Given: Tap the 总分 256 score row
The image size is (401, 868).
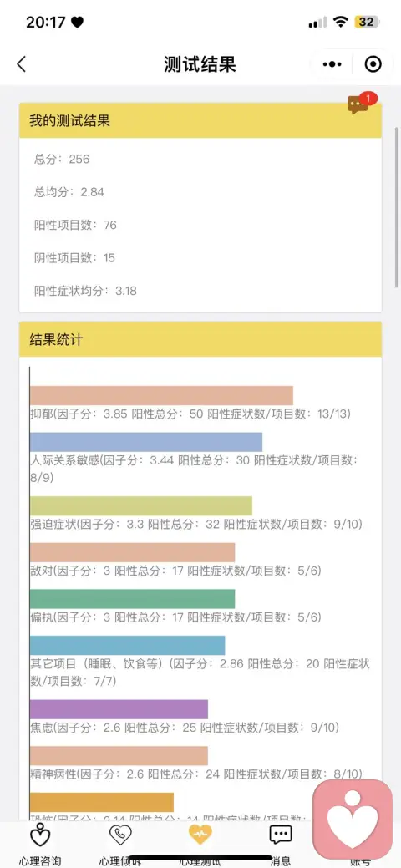Looking at the screenshot, I should point(62,160).
